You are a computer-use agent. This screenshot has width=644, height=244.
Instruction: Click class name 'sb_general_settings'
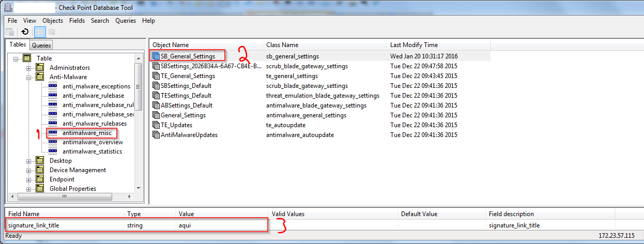point(293,56)
